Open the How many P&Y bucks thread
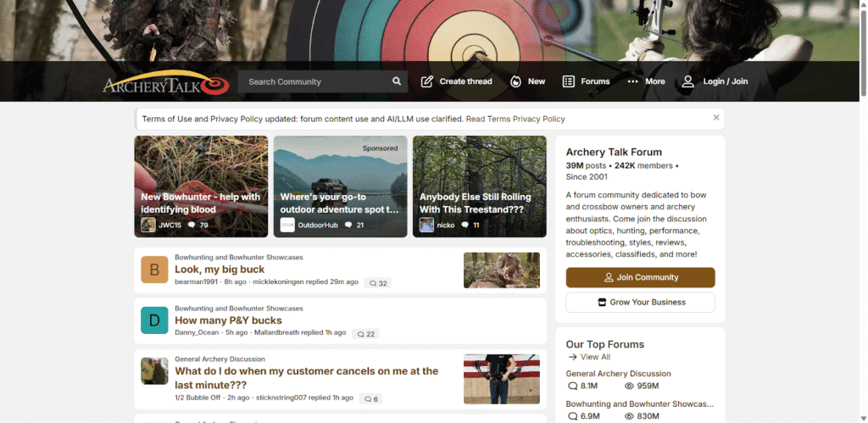This screenshot has height=423, width=868. 228,320
